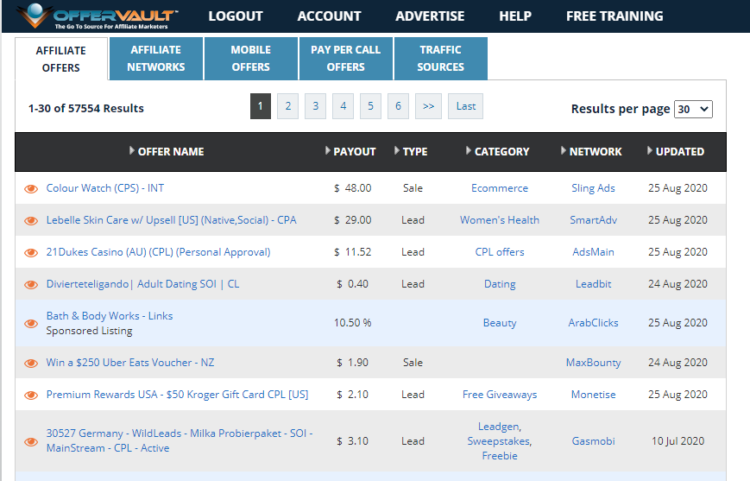The height and width of the screenshot is (481, 750).
Task: Open MaxBounty network link
Action: coord(593,363)
